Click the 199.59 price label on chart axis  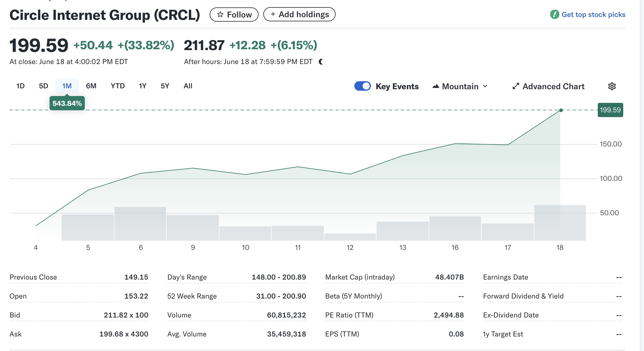pos(610,110)
